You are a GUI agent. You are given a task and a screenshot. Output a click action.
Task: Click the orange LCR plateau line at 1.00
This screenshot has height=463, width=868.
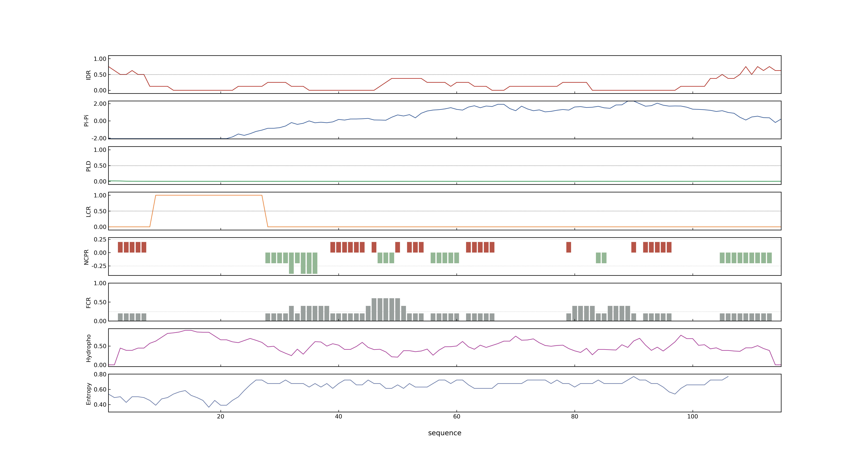coord(209,195)
